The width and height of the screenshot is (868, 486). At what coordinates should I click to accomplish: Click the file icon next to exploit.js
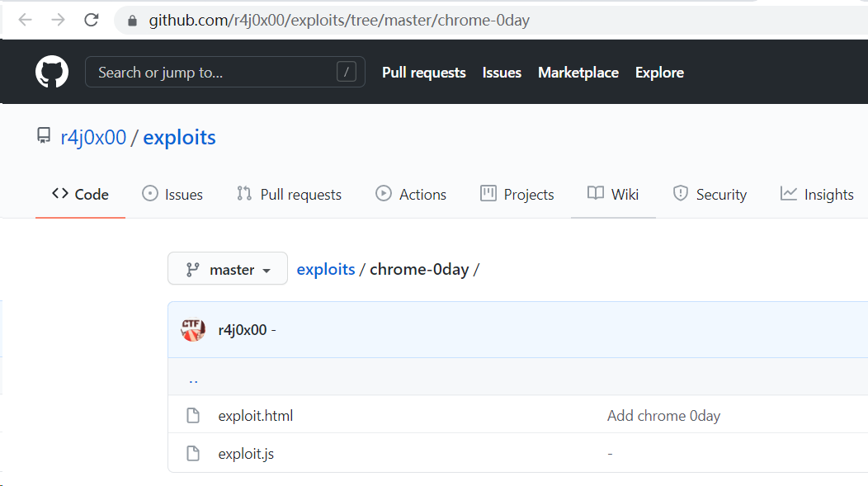193,453
